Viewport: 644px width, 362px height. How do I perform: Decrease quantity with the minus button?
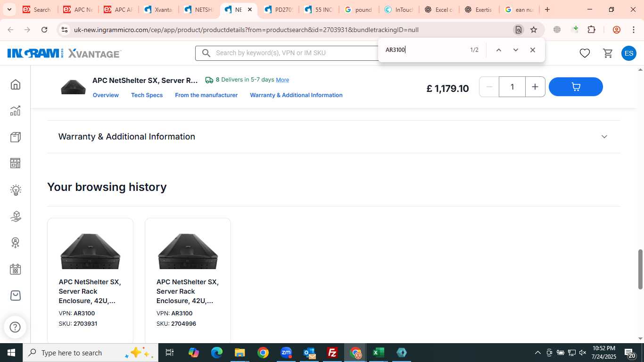coord(489,87)
